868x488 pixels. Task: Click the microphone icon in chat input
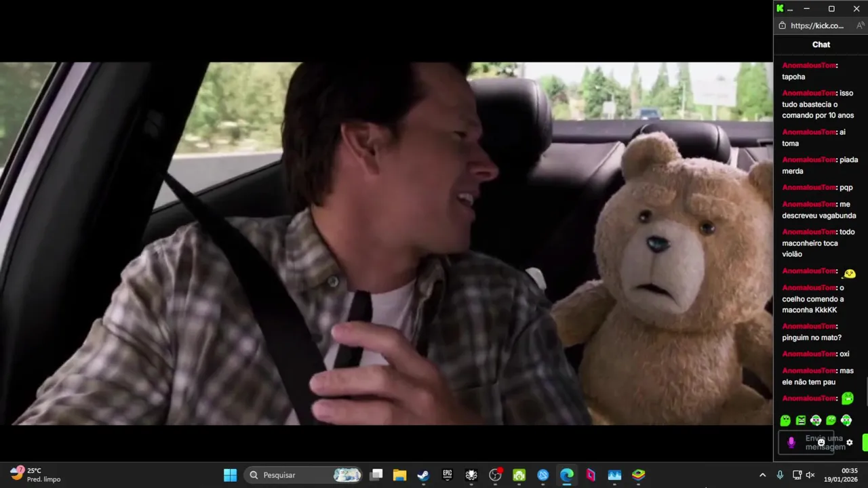791,443
